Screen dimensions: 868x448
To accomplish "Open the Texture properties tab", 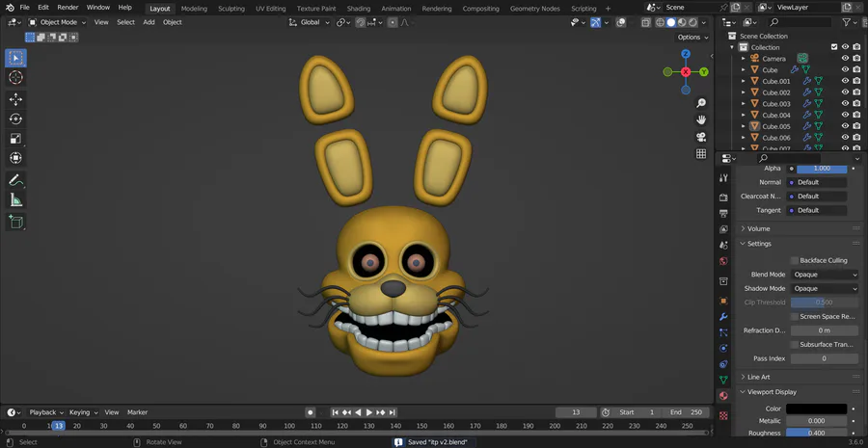I will click(x=723, y=415).
